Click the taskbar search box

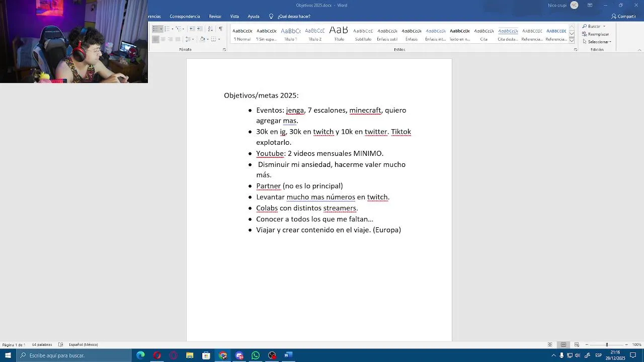pos(74,355)
